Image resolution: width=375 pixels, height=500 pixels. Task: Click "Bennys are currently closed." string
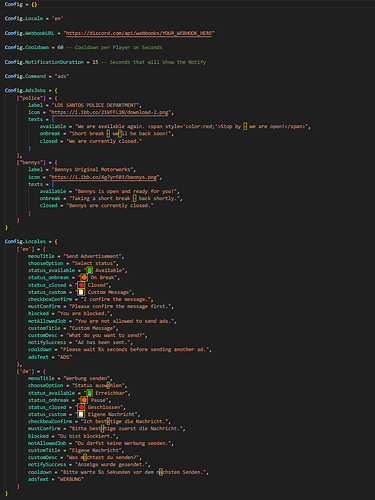point(110,206)
